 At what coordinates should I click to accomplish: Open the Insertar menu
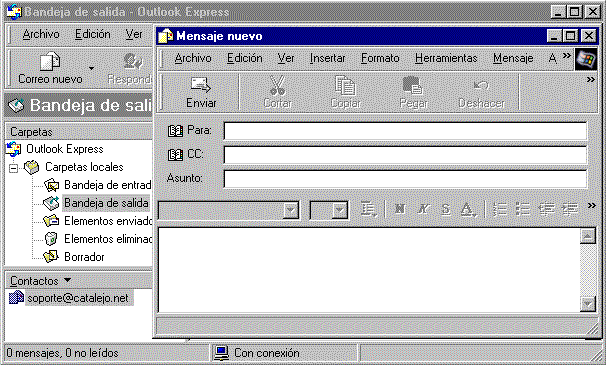pyautogui.click(x=327, y=58)
